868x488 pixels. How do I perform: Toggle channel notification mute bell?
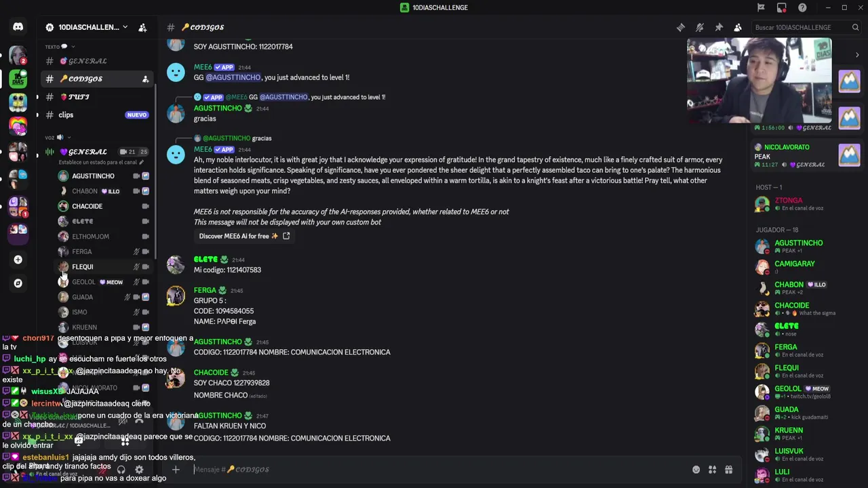click(700, 28)
